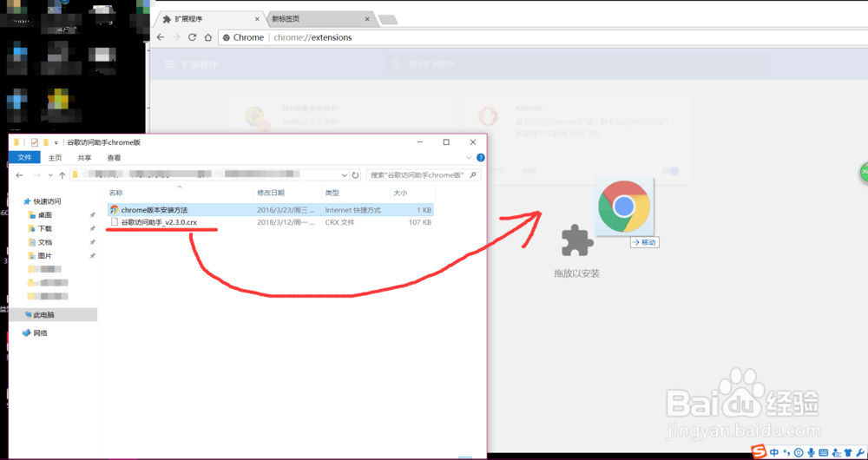The height and width of the screenshot is (460, 868).
Task: Click Chrome's forward arrow button
Action: [x=176, y=37]
